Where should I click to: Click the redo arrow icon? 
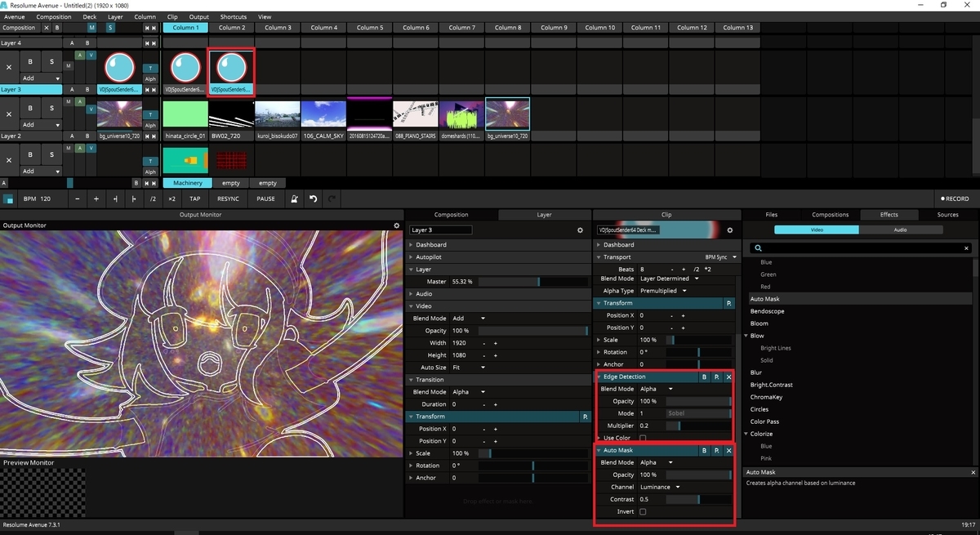click(x=332, y=198)
